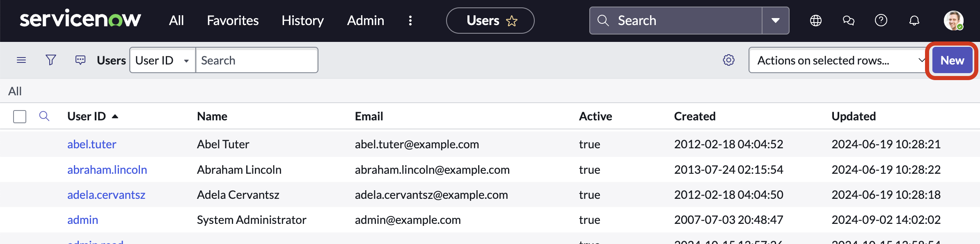Click the New button
Viewport: 980px width, 244px height.
(x=952, y=60)
